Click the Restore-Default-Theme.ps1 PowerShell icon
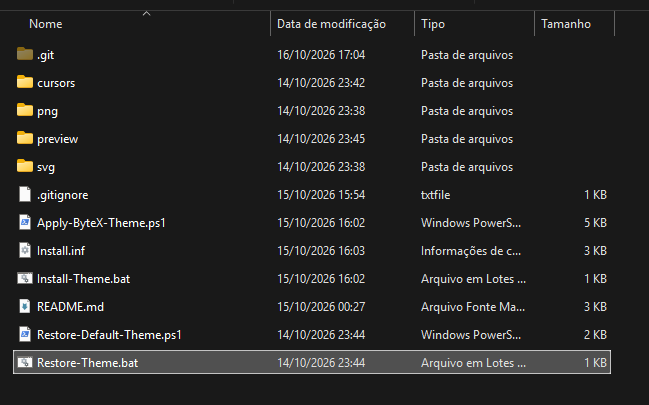The image size is (649, 405). 25,334
